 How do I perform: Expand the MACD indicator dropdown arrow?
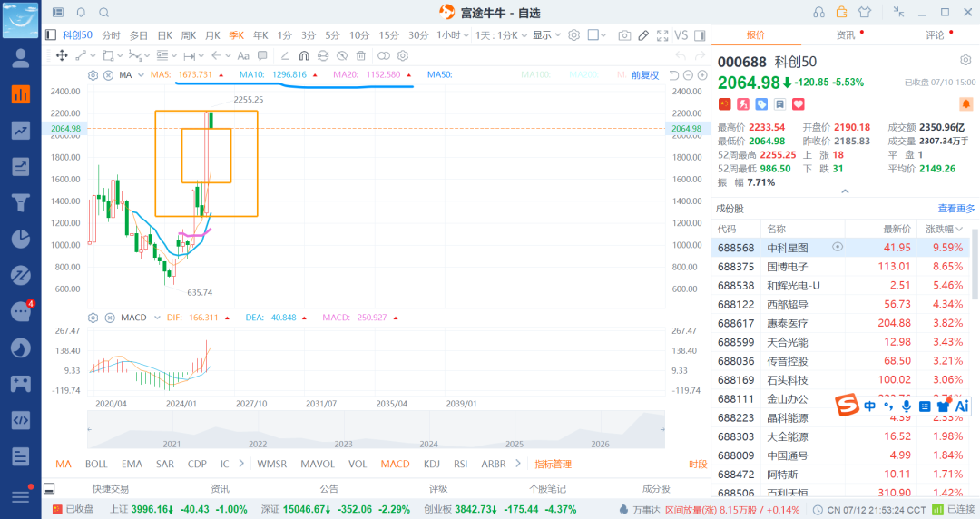[x=157, y=318]
